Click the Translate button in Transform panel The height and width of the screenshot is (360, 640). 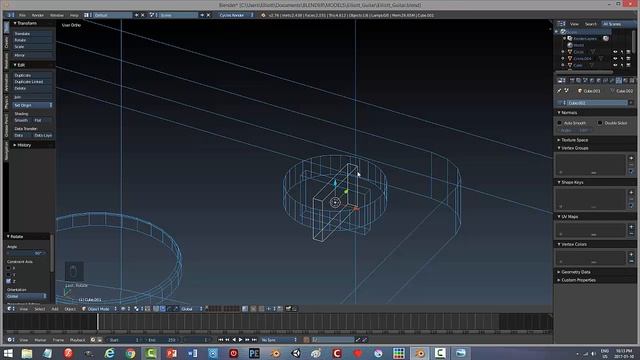point(33,34)
